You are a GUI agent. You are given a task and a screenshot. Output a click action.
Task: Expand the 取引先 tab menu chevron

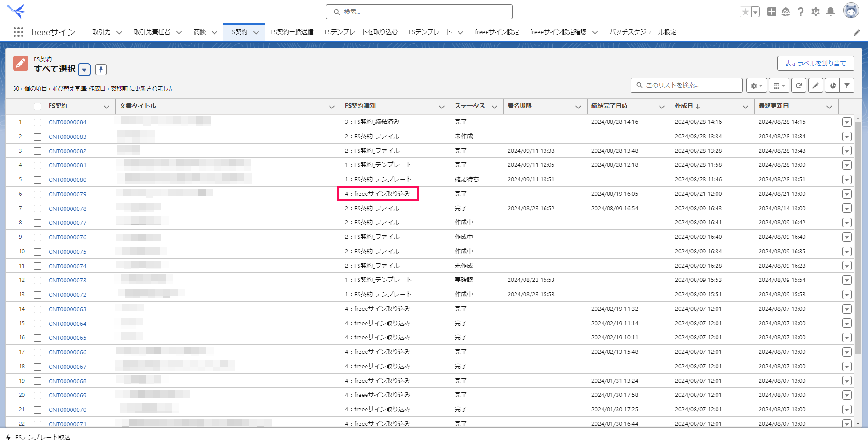pos(119,32)
